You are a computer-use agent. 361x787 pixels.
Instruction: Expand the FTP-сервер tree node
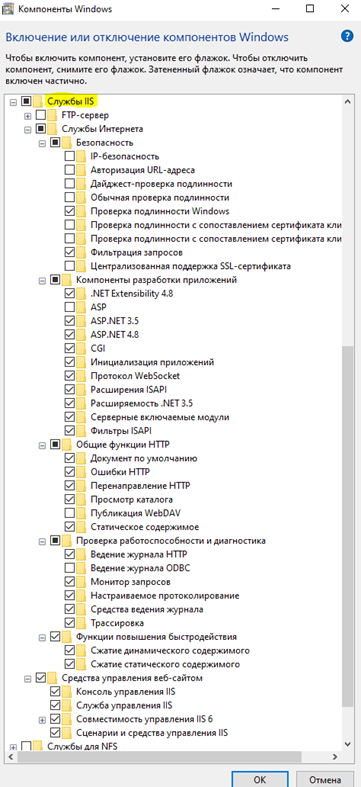pos(28,115)
